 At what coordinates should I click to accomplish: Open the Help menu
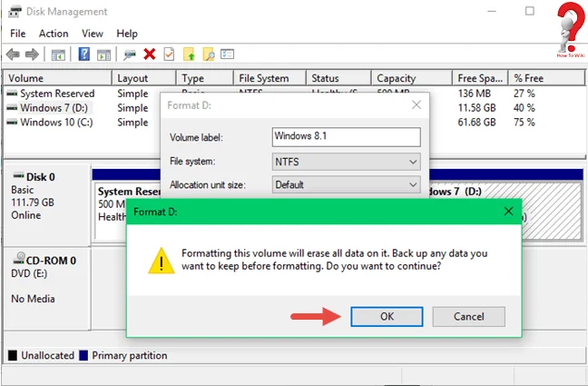click(127, 34)
